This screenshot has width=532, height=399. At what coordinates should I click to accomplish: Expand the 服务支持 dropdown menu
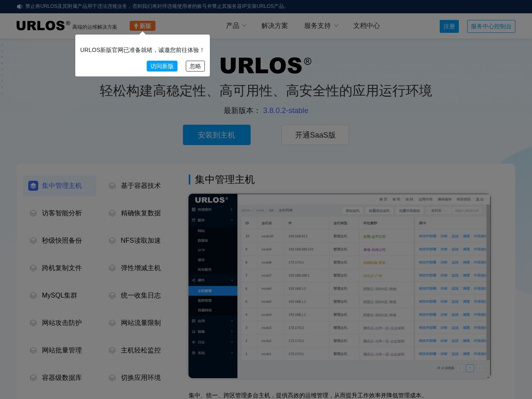click(321, 26)
